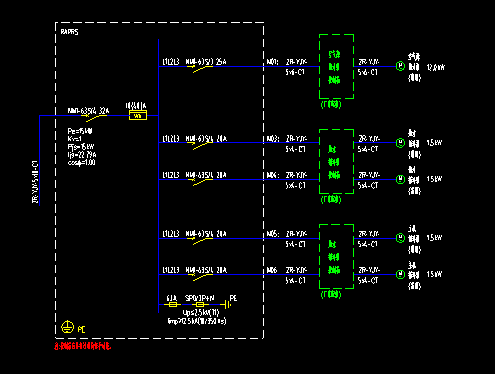Click the vertical incoming cable label on the left
The height and width of the screenshot is (374, 495).
point(35,182)
